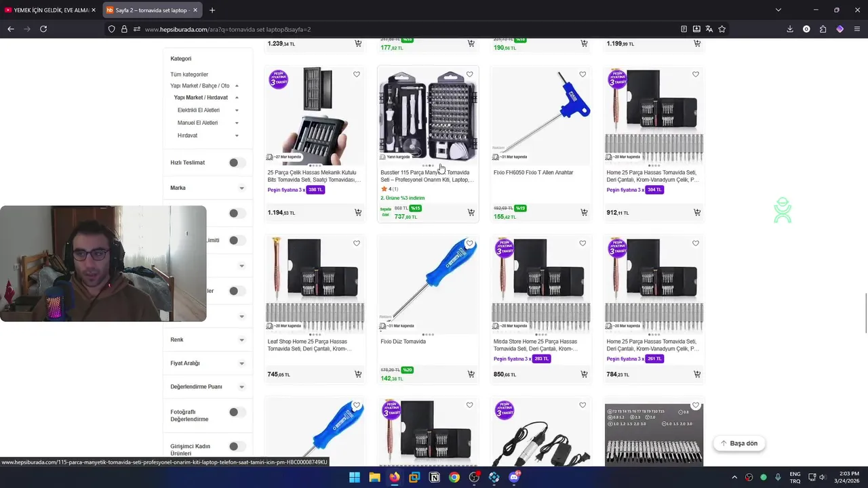Collapse Yapı Market / Bahçe / Oto category
The width and height of the screenshot is (868, 488).
(237, 86)
